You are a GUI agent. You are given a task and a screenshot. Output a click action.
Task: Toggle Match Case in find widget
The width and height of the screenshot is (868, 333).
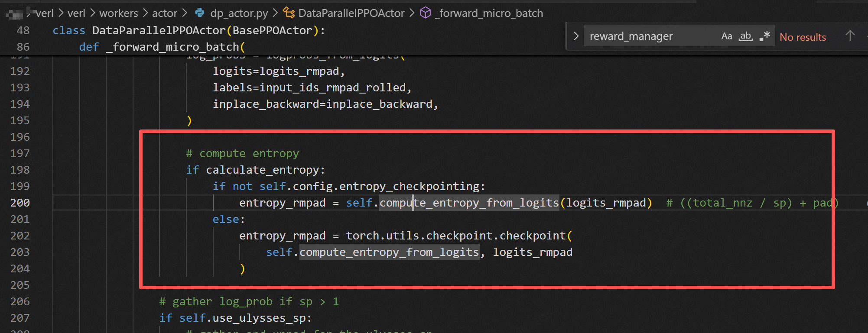click(726, 36)
